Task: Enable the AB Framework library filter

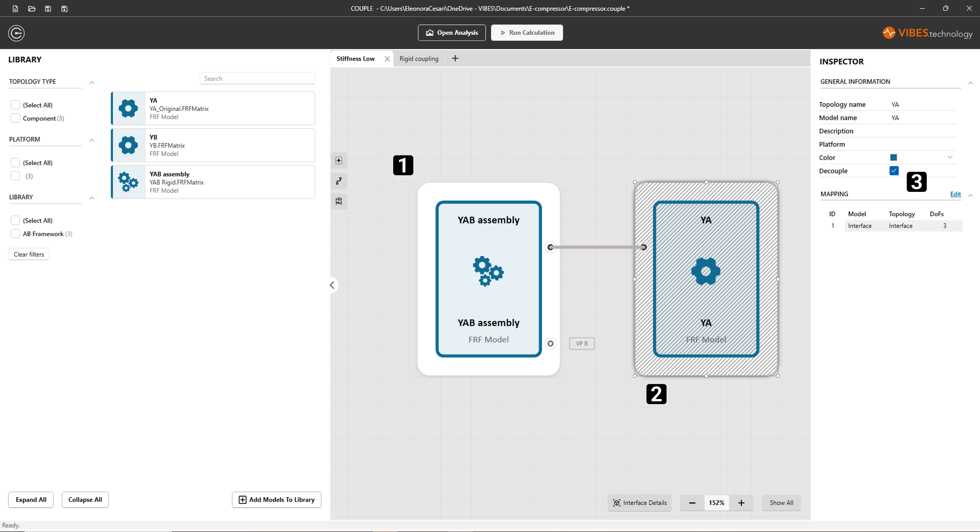Action: tap(15, 233)
